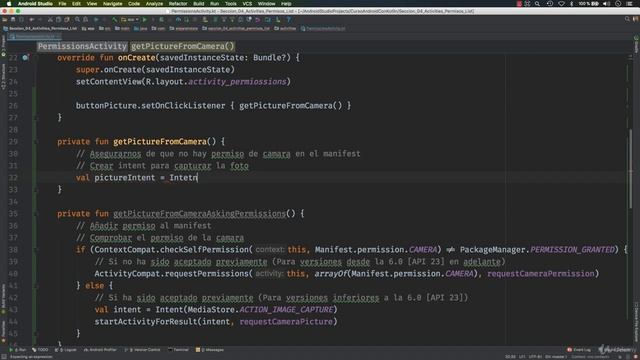The image size is (640, 360).
Task: Click the Run app green play icon
Action: tap(144, 19)
